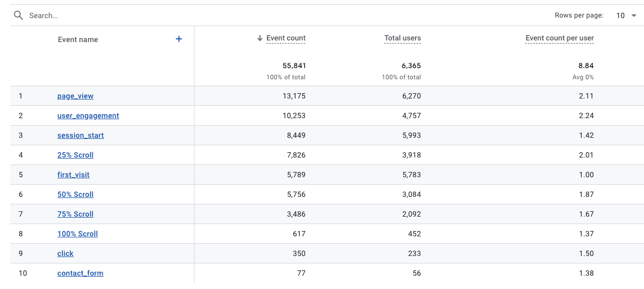
Task: Click the search magnifier icon
Action: (19, 15)
